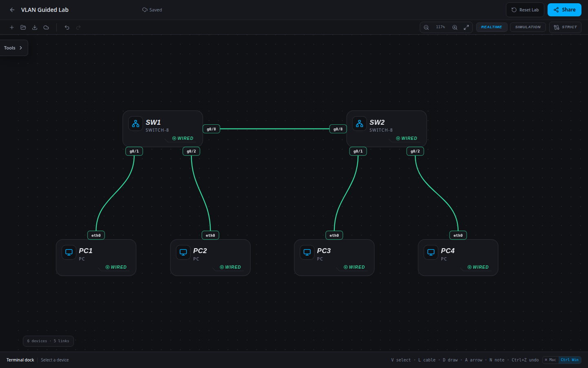The height and width of the screenshot is (368, 588).
Task: Click the download icon in the toolbar
Action: pyautogui.click(x=35, y=27)
